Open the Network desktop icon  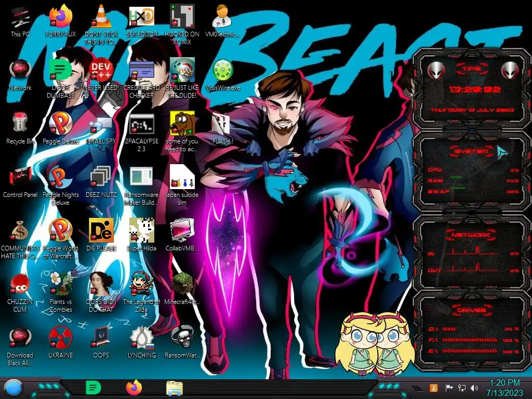(20, 75)
